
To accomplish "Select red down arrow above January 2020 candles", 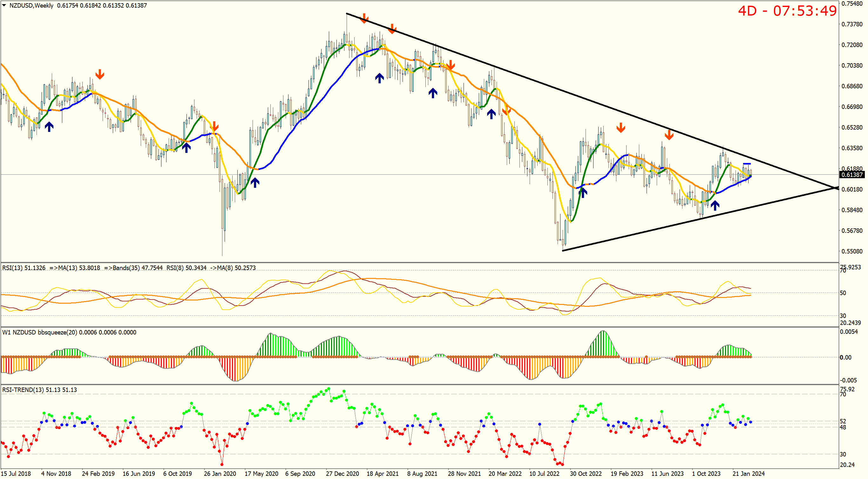I will tap(214, 126).
